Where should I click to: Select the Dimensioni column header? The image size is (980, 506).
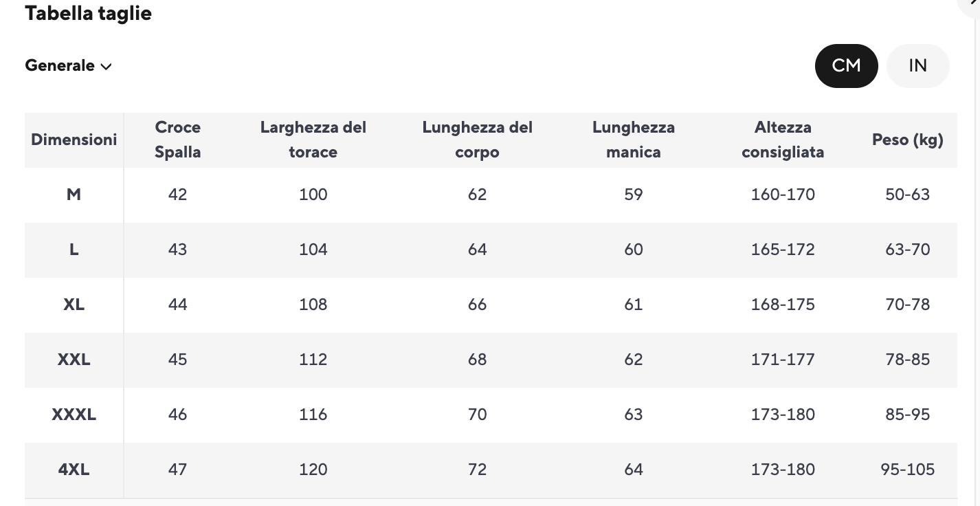(x=74, y=140)
